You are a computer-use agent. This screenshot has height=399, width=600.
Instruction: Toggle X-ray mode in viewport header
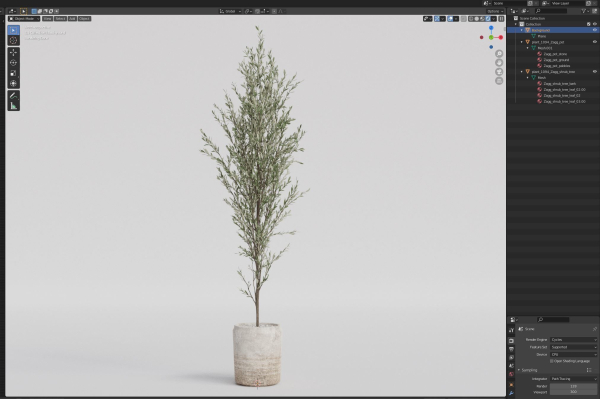point(463,19)
